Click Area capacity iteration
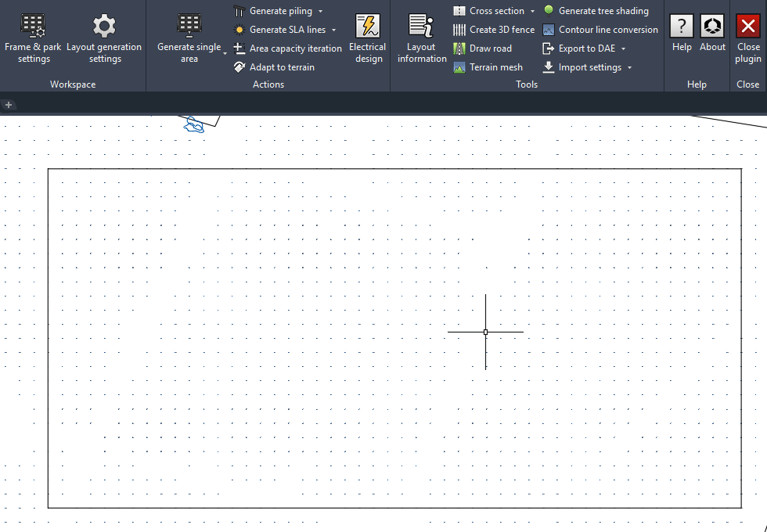Viewport: 767px width, 532px height. 288,49
